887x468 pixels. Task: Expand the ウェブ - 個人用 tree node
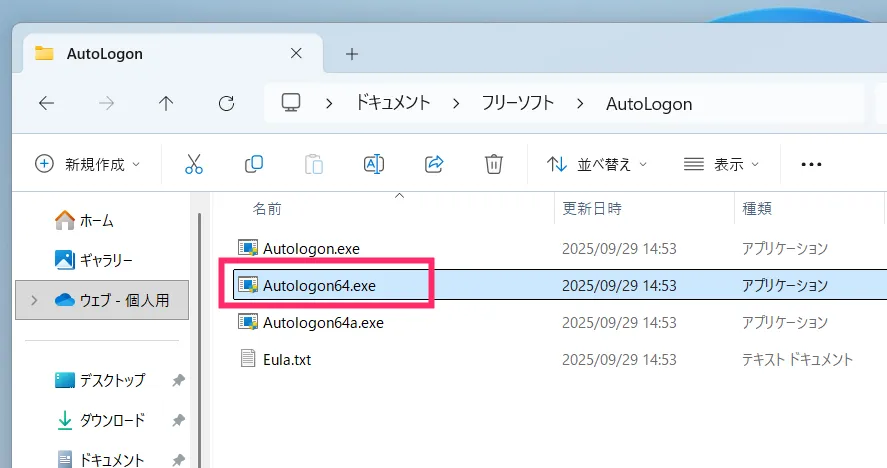[34, 300]
